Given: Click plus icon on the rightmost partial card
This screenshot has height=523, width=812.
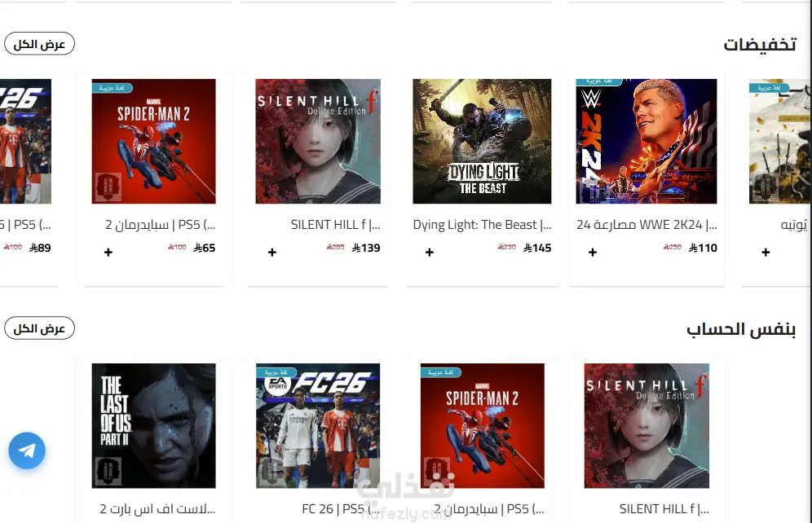Looking at the screenshot, I should point(766,253).
